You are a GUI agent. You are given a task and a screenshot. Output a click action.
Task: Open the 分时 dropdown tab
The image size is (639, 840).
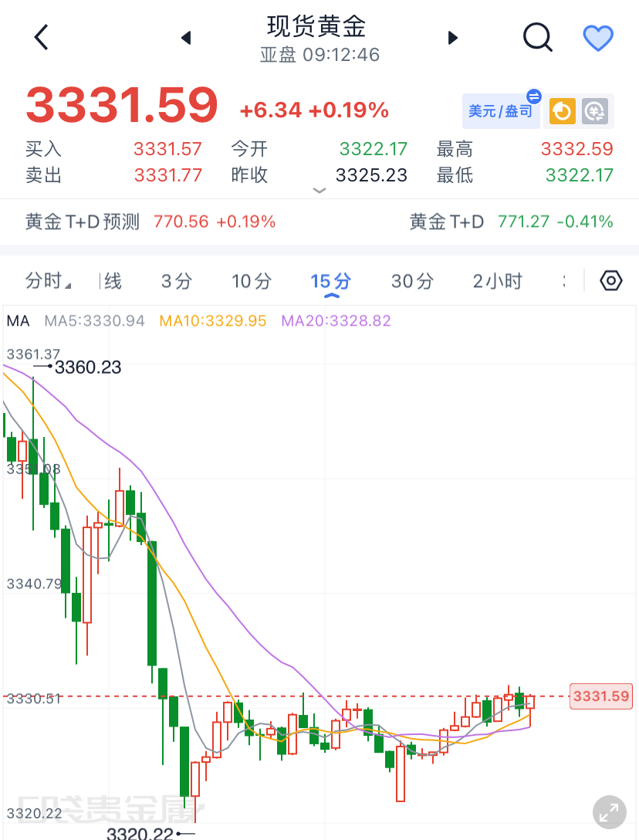point(48,281)
